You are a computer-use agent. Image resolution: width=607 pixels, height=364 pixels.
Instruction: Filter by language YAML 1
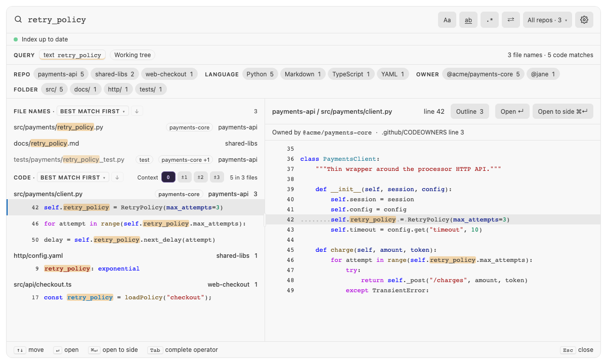click(393, 74)
